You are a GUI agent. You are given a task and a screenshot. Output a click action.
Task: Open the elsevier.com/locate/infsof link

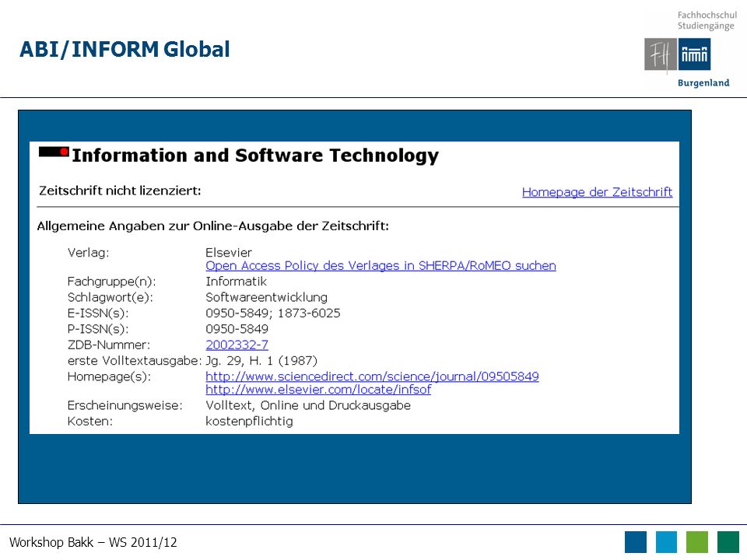318,390
